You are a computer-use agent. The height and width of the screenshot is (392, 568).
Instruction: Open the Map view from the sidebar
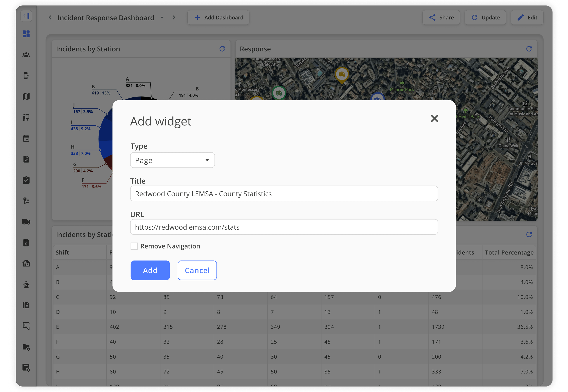26,97
